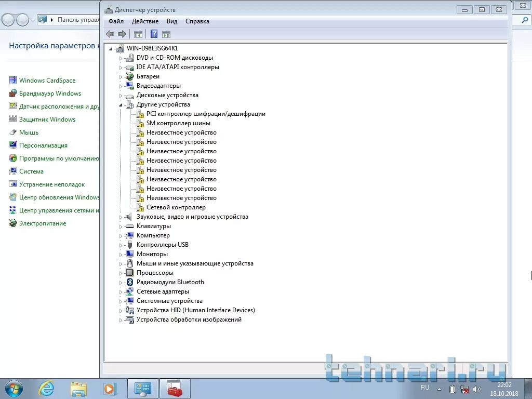Click the warning icon of Сетевой контроллер
The height and width of the screenshot is (399, 532).
coord(140,207)
